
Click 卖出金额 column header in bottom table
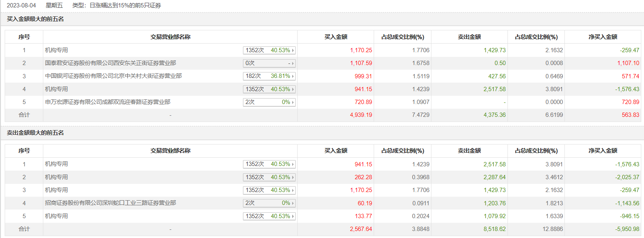469,151
